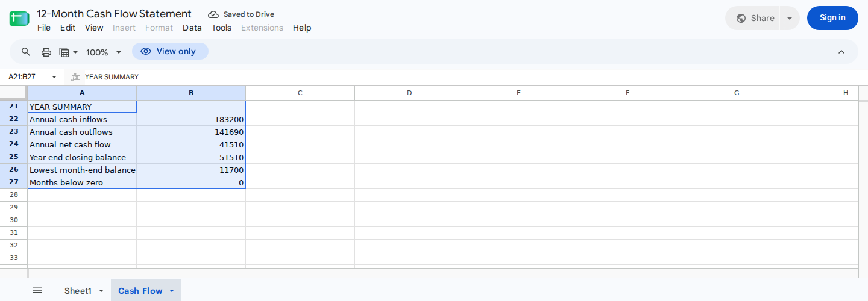
Task: Select row 30 header
Action: [x=14, y=220]
